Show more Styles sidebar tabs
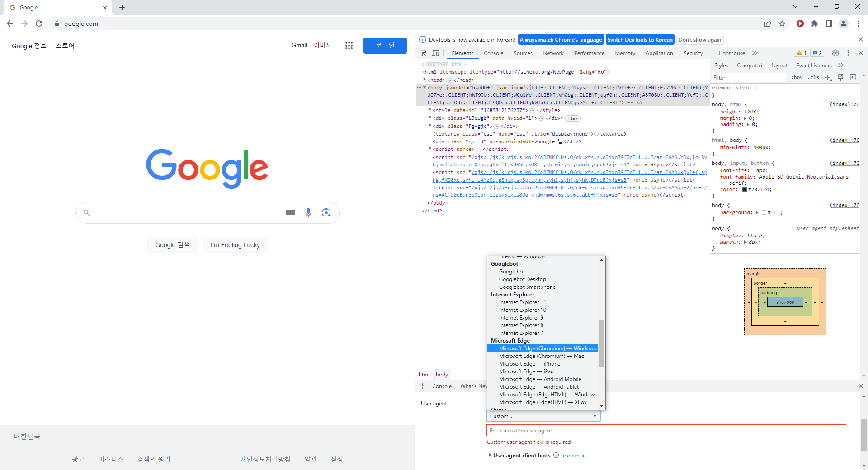The image size is (868, 470). tap(841, 65)
